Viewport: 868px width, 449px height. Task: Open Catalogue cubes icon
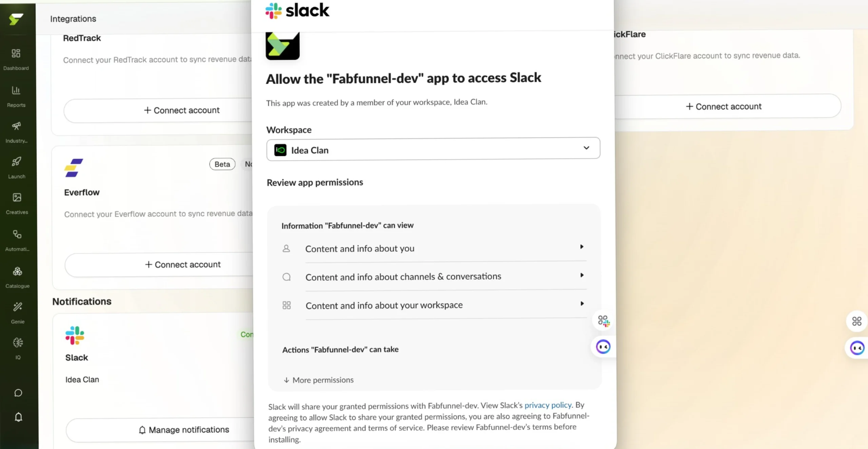point(17,271)
